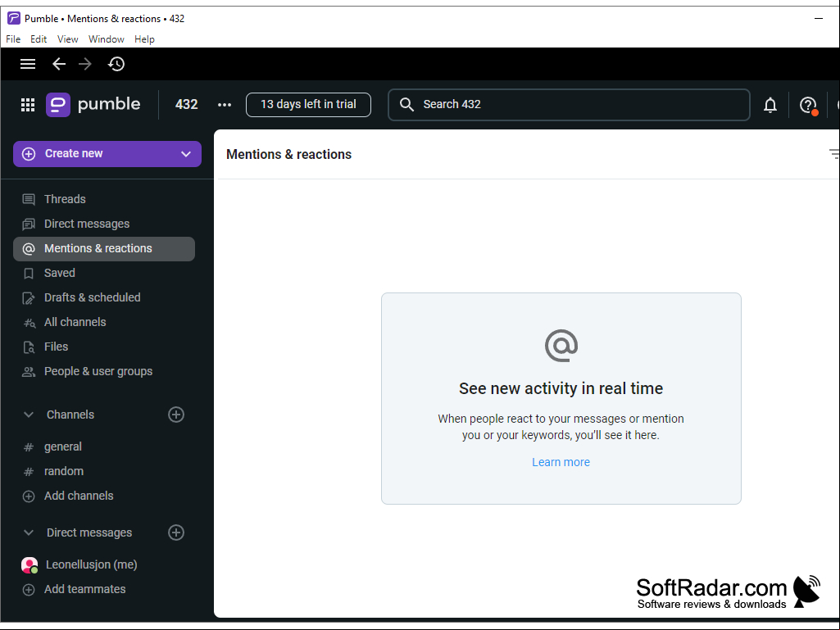Go back with the left arrow
This screenshot has height=630, width=840.
(59, 64)
